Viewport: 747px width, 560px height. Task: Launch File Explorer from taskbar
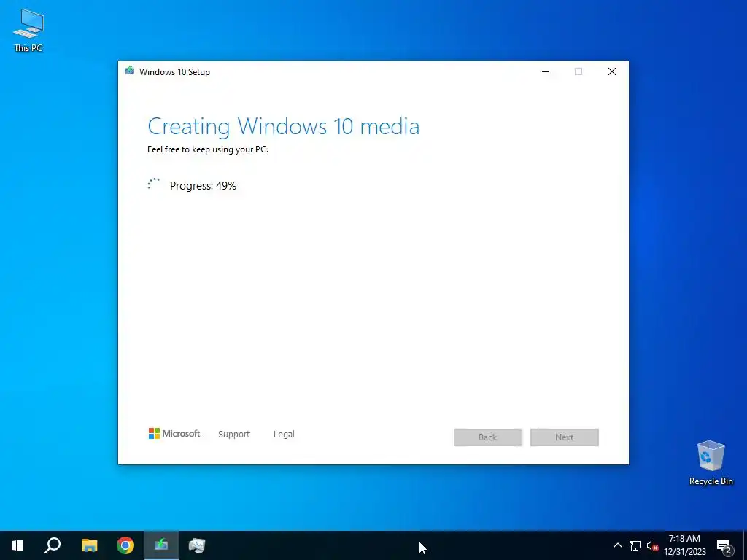coord(89,545)
